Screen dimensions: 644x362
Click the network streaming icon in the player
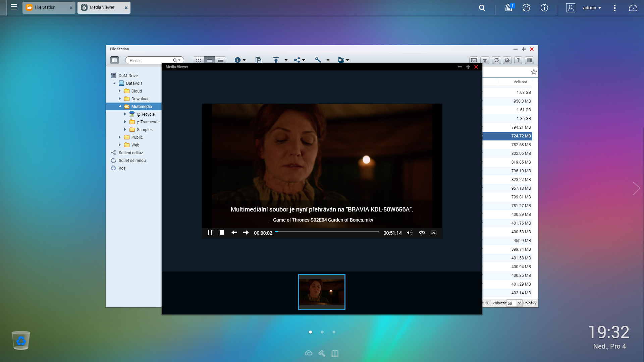[x=433, y=233]
